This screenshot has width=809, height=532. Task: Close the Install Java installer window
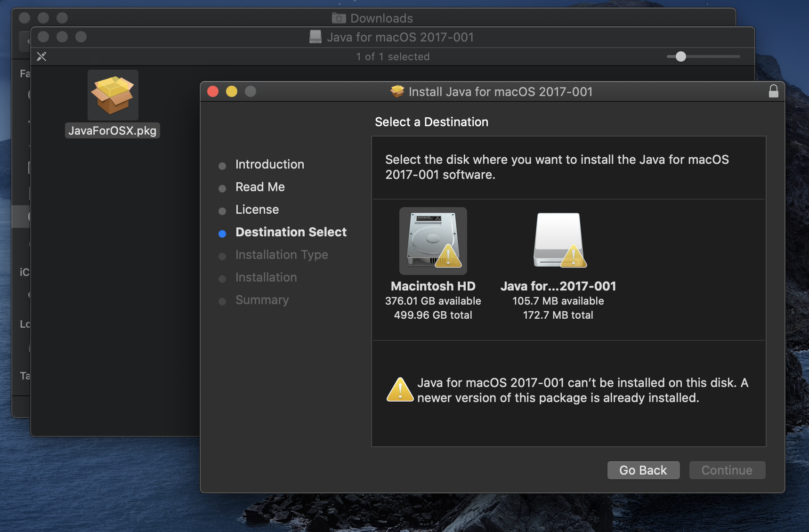pyautogui.click(x=213, y=91)
